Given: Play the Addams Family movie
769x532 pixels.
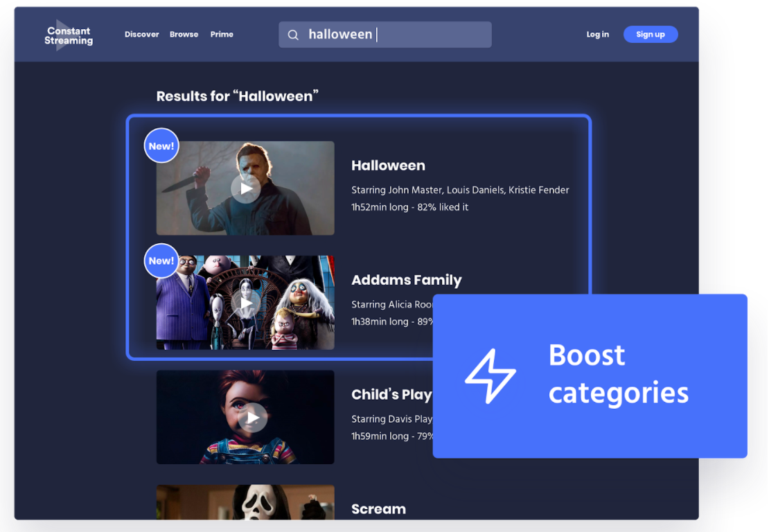Looking at the screenshot, I should [x=246, y=303].
